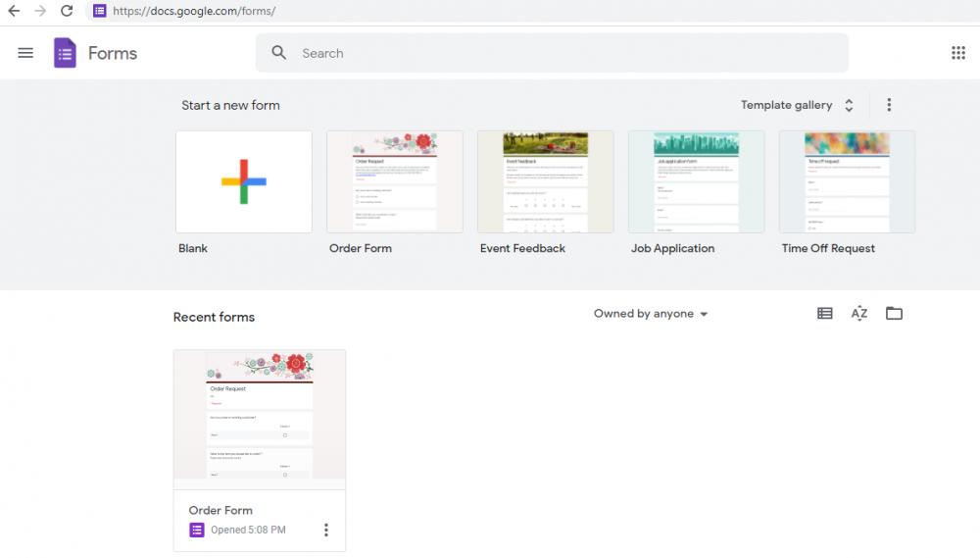Start a Blank form
This screenshot has height=558, width=980.
point(244,181)
